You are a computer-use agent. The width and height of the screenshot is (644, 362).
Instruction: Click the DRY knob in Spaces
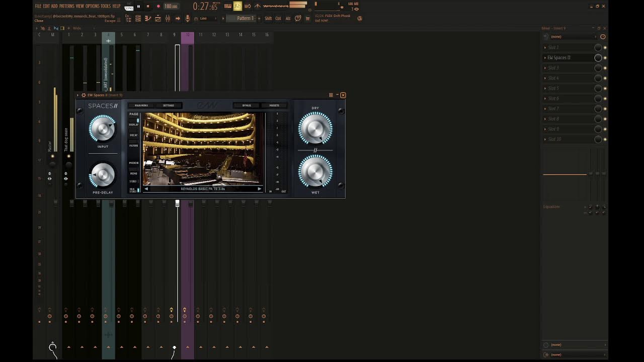(x=315, y=128)
